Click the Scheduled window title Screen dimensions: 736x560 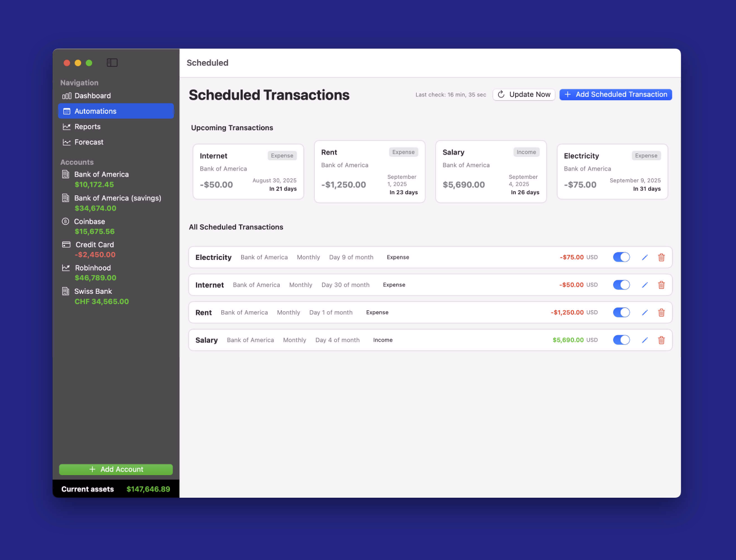point(208,63)
